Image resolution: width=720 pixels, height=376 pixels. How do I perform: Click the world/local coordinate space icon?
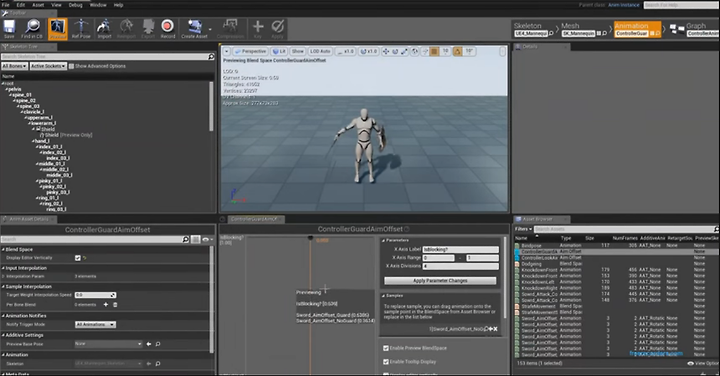point(415,51)
